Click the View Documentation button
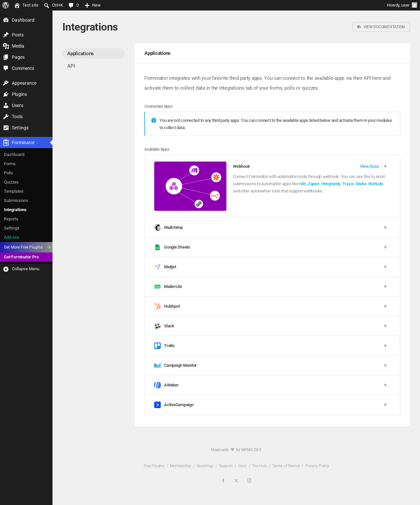420x505 pixels. pos(381,27)
